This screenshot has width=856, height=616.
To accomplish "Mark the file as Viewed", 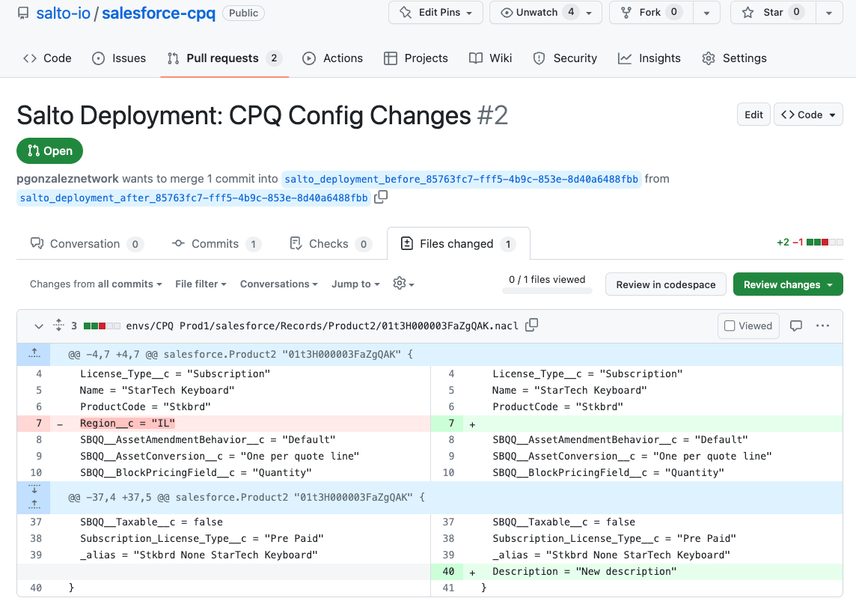I will [x=748, y=326].
